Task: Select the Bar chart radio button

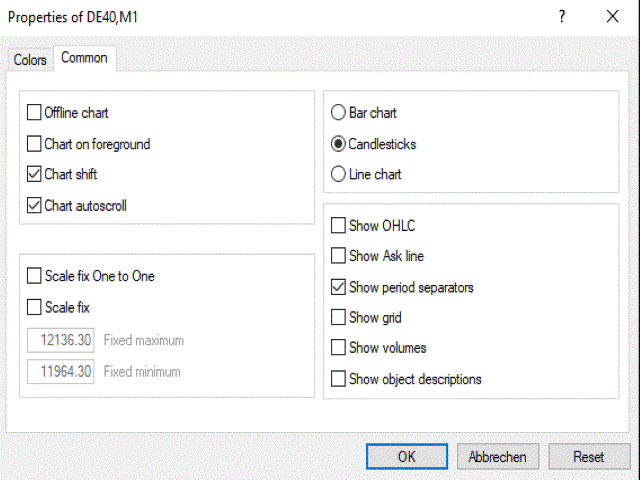Action: coord(338,112)
